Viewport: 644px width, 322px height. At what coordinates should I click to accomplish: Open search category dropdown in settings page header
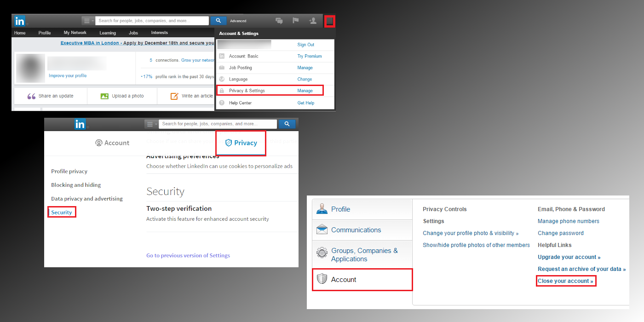tap(151, 124)
